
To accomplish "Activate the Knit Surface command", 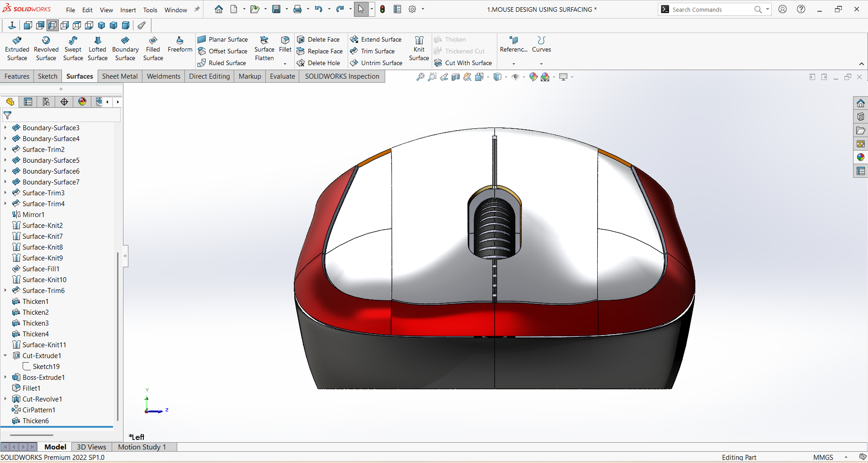I will [x=419, y=48].
